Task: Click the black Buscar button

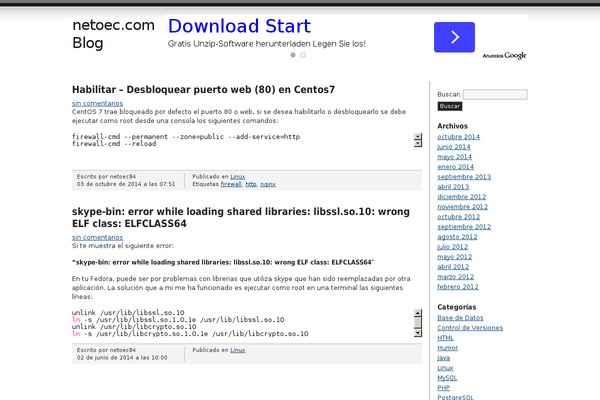Action: point(450,106)
